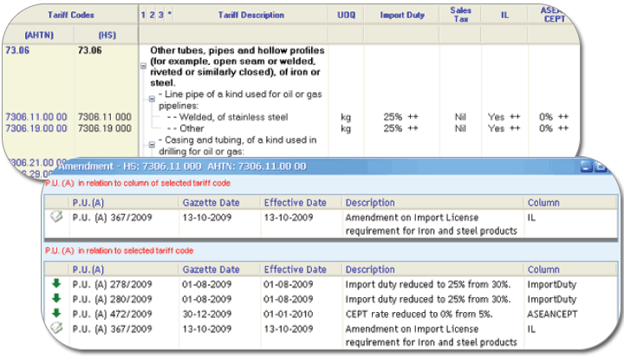Click the ASEANCEPT column value
The height and width of the screenshot is (364, 624).
[x=552, y=315]
